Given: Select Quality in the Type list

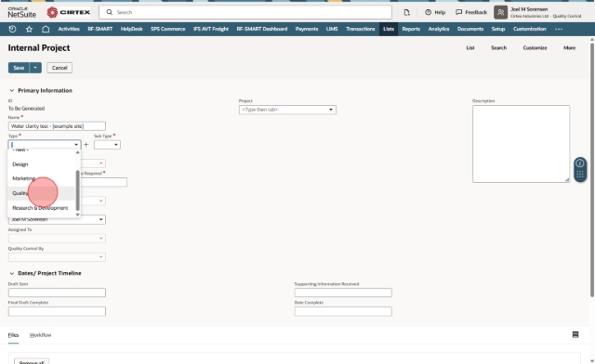Looking at the screenshot, I should pyautogui.click(x=41, y=193).
